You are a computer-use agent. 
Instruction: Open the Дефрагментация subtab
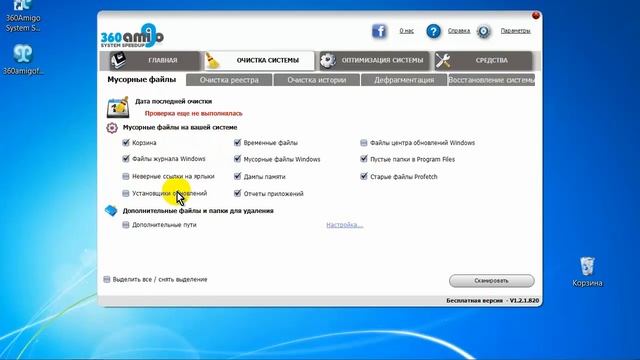404,80
